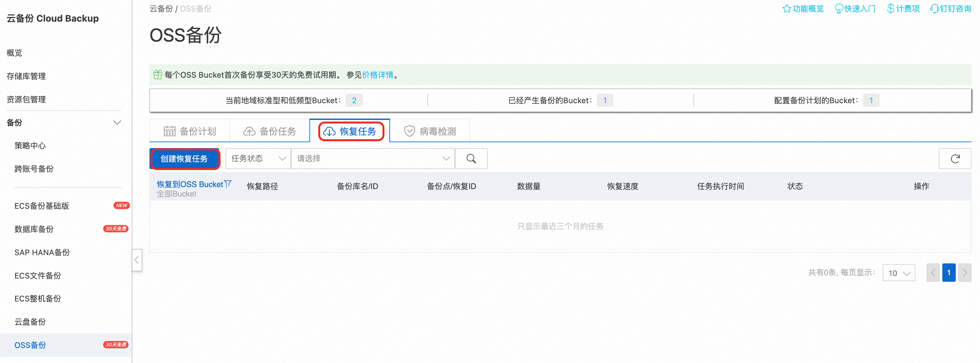Click the search magnifier icon
The width and height of the screenshot is (980, 363).
click(x=471, y=159)
